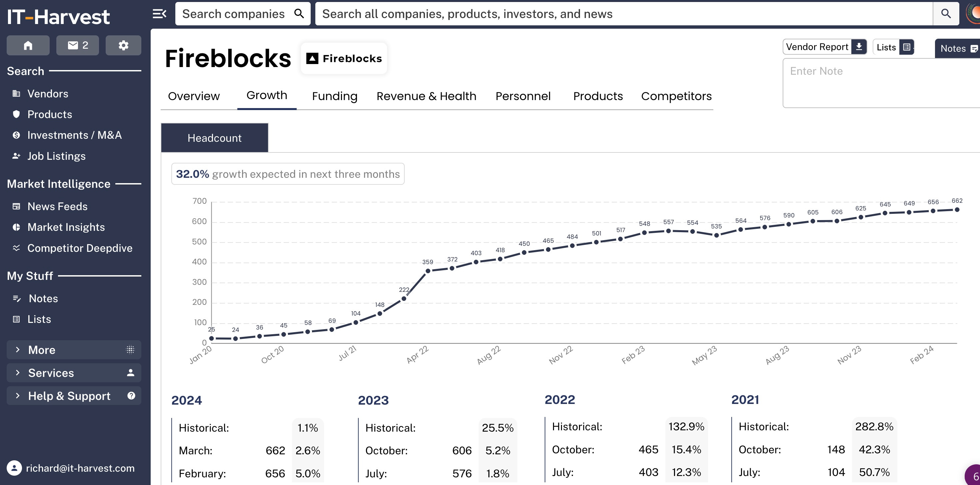The height and width of the screenshot is (485, 980).
Task: Open settings gear button
Action: coord(123,45)
